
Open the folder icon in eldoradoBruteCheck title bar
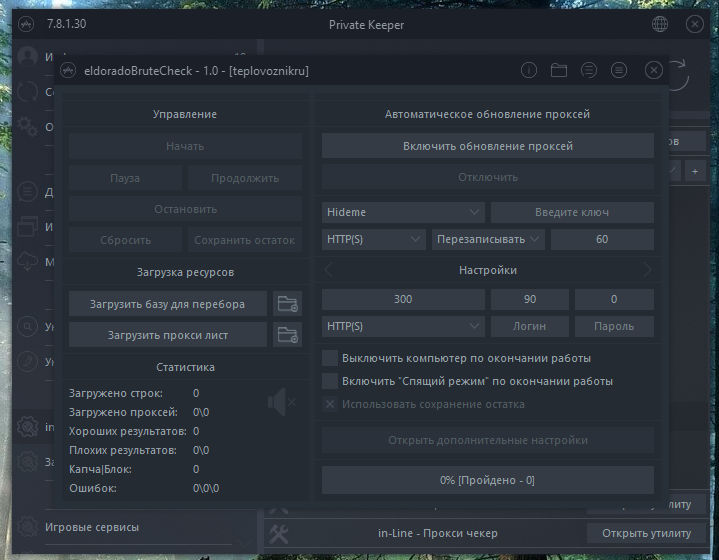click(x=559, y=70)
